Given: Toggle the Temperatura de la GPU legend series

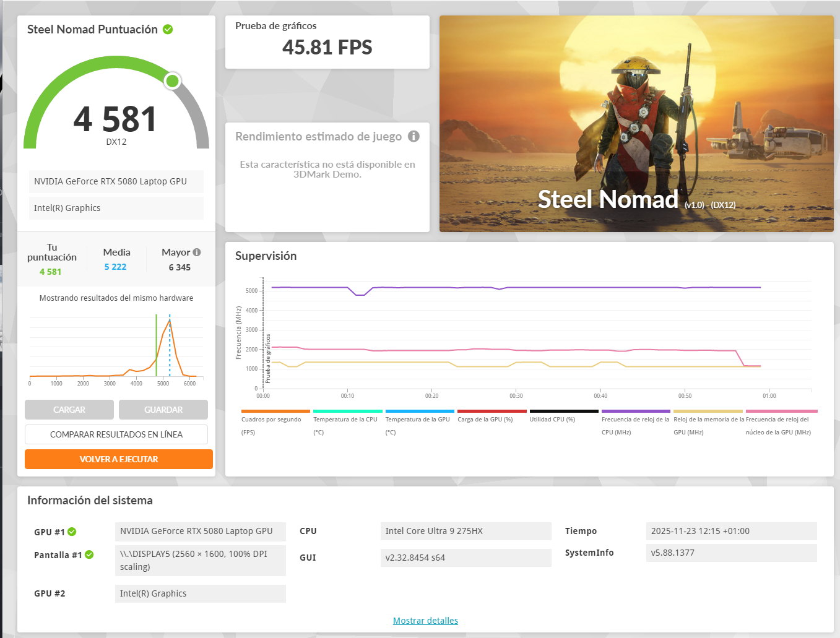Looking at the screenshot, I should pos(419,420).
